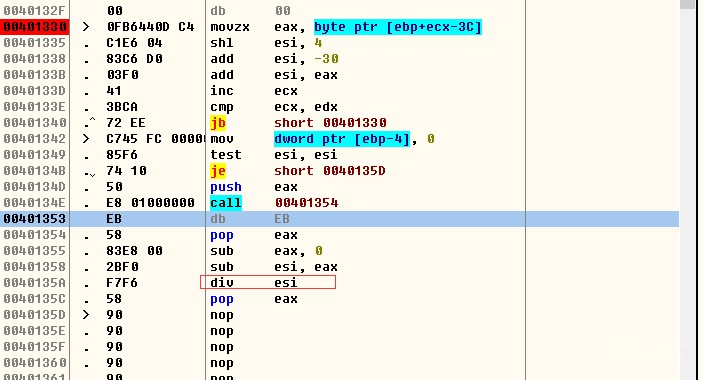703x380 pixels.
Task: Select address cell 00401355
Action: (x=35, y=251)
